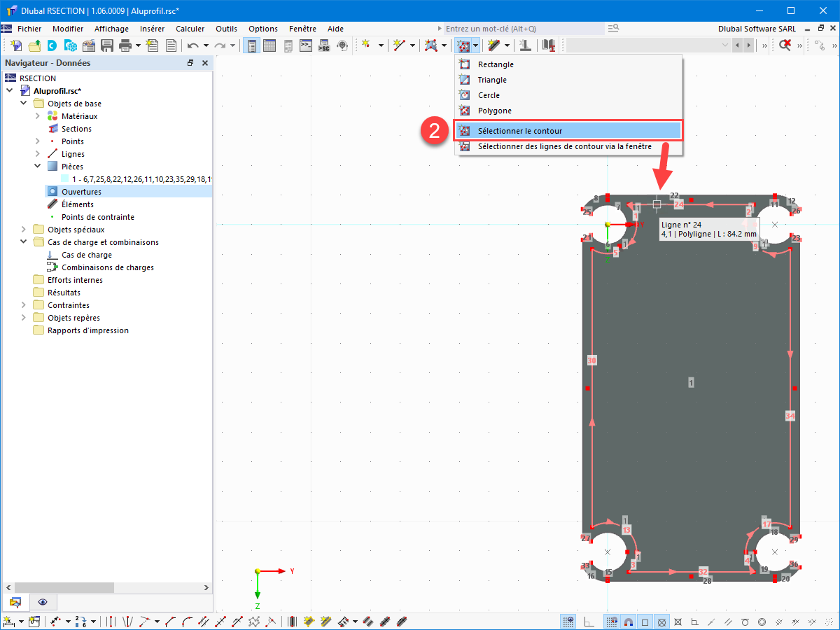The width and height of the screenshot is (840, 630).
Task: Select Points de contrainte tree item
Action: (98, 217)
